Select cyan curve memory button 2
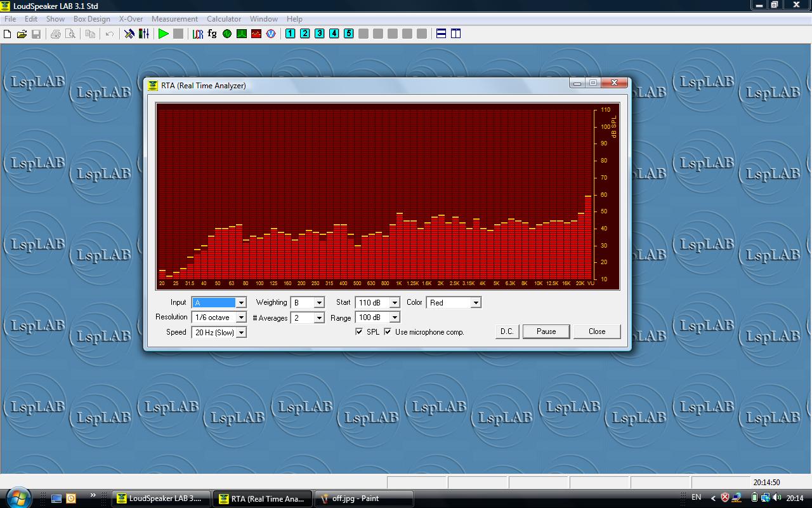 pyautogui.click(x=305, y=34)
